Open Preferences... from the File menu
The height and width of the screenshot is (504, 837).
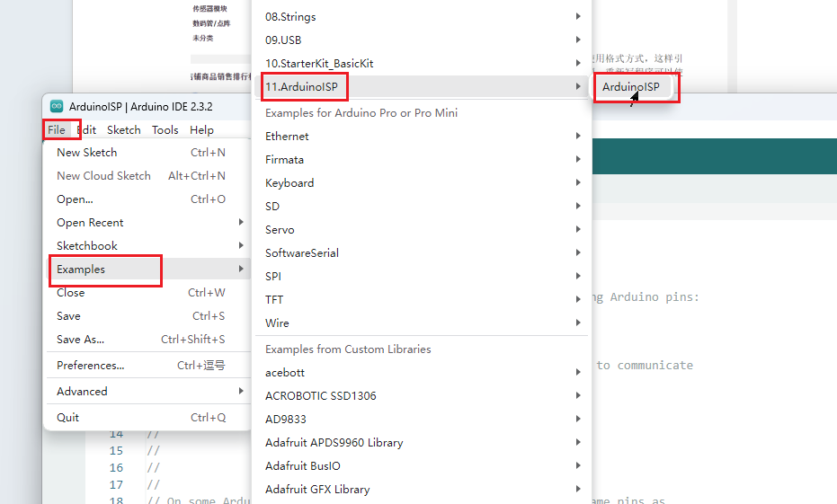[90, 366]
